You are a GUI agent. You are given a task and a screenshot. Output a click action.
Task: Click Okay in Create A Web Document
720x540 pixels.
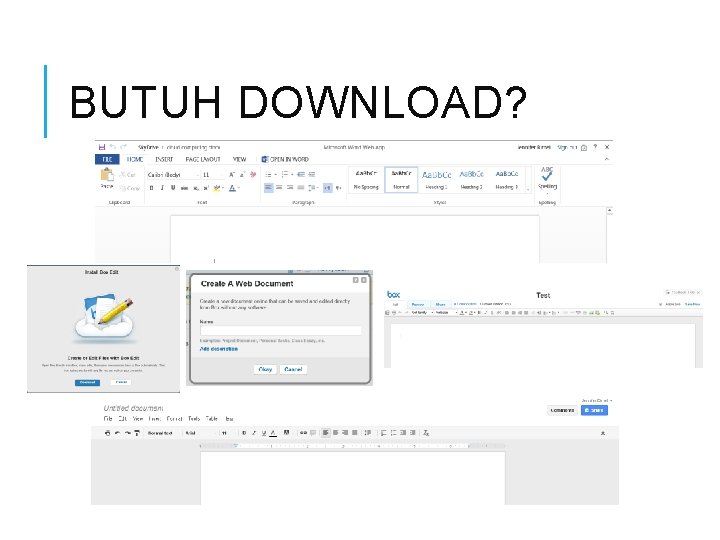(265, 369)
